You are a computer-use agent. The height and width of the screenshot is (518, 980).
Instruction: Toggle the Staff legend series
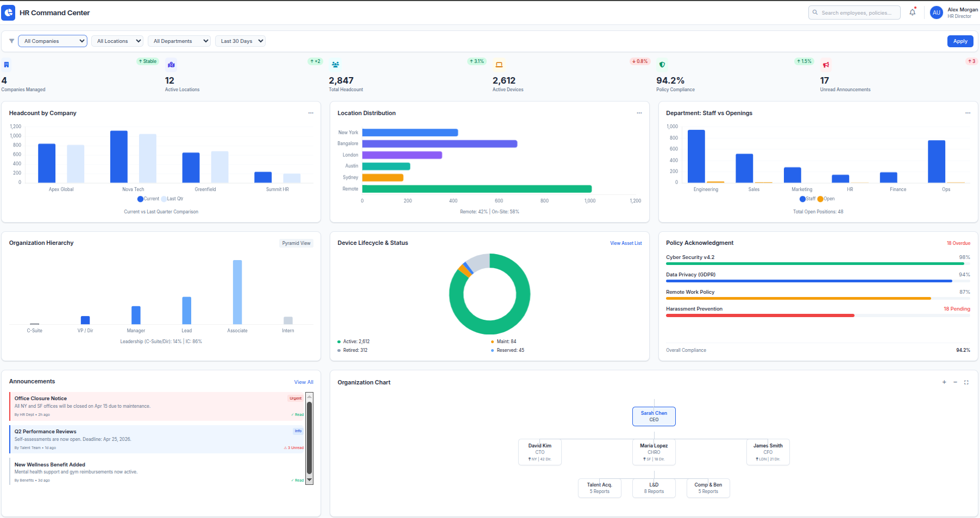click(x=807, y=199)
